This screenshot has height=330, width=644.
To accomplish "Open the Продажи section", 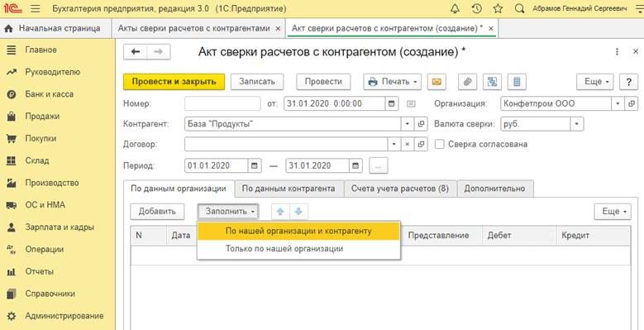I will click(42, 117).
